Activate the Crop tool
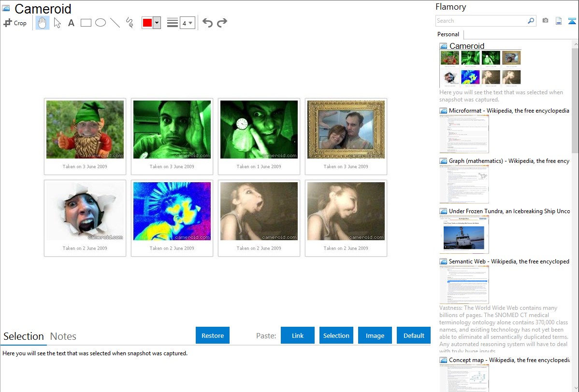579x392 pixels. click(15, 23)
